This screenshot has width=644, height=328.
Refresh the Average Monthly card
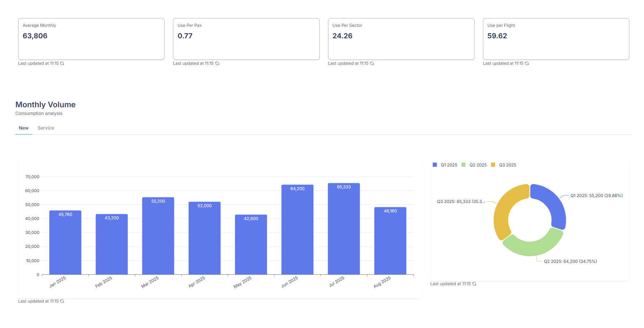pyautogui.click(x=62, y=63)
